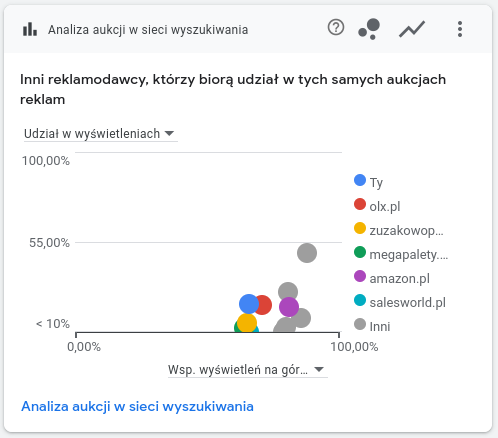Click the red olx.pl legend dot
The image size is (498, 438).
pyautogui.click(x=360, y=204)
